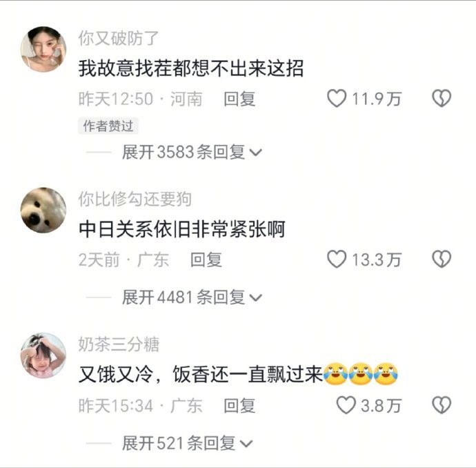Image resolution: width=476 pixels, height=468 pixels.
Task: Dislike the 奶茶三分糖 comment broken heart
Action: [x=442, y=405]
